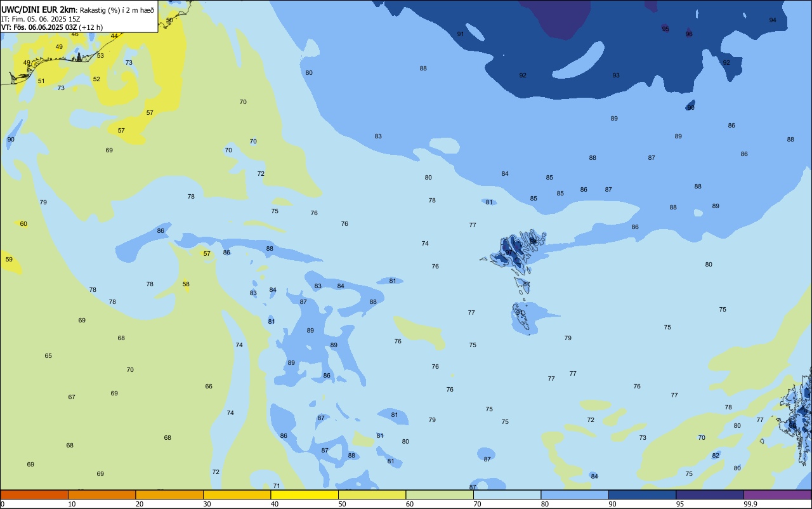
Task: Click the humidity value 44 on the map
Action: pos(114,36)
